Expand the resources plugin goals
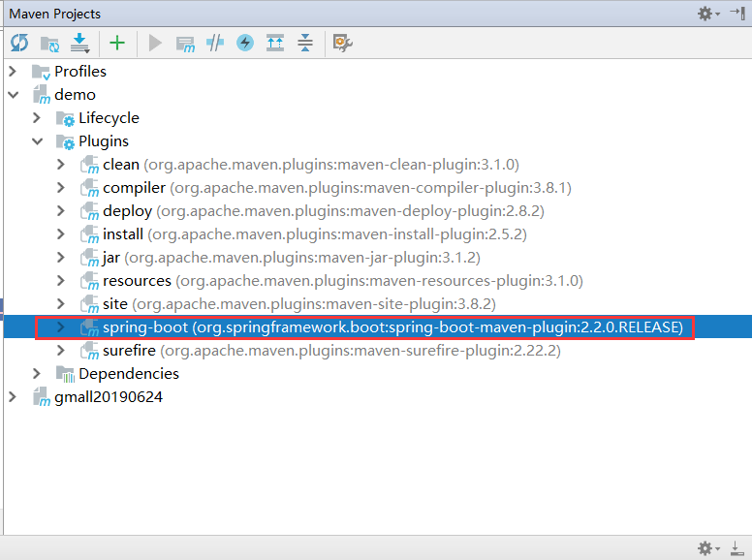The image size is (752, 560). point(61,280)
